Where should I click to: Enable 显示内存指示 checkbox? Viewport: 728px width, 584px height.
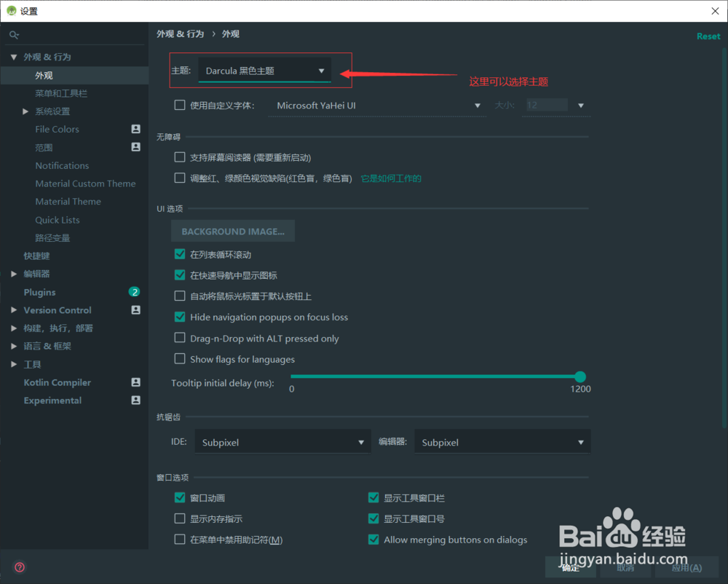coord(180,518)
